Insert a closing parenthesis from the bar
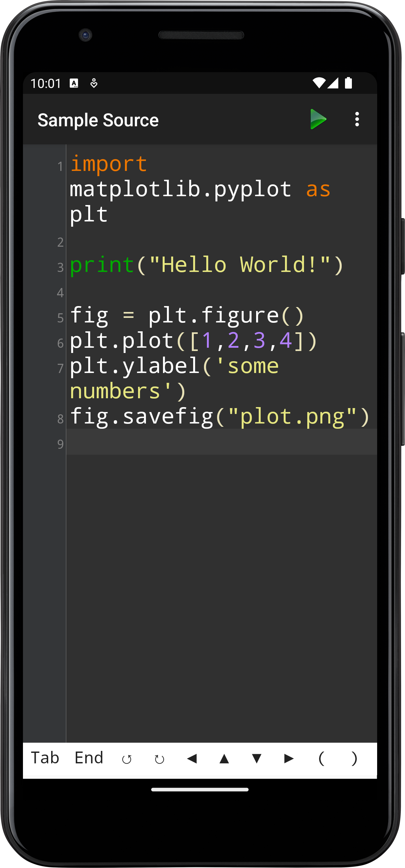 [354, 758]
